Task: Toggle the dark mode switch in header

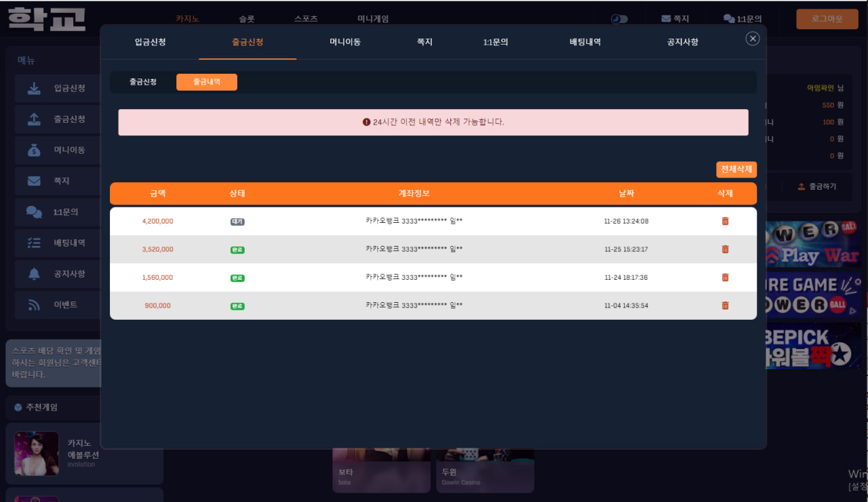Action: (618, 19)
